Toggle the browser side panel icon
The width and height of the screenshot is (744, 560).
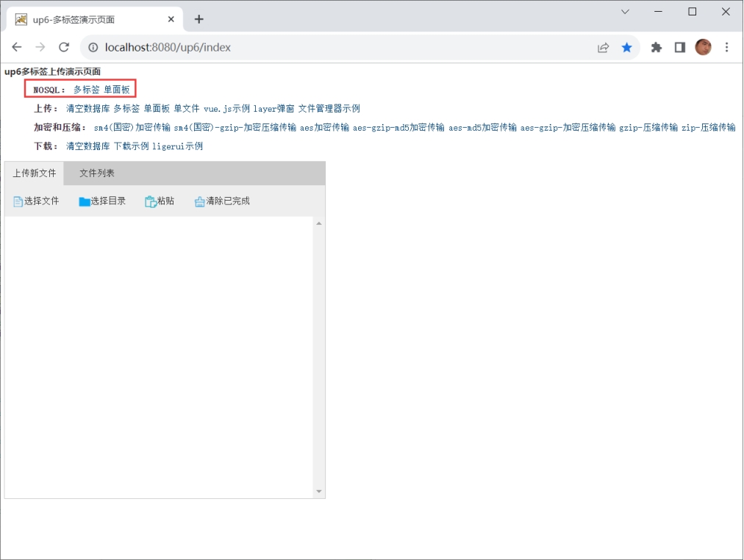point(680,47)
